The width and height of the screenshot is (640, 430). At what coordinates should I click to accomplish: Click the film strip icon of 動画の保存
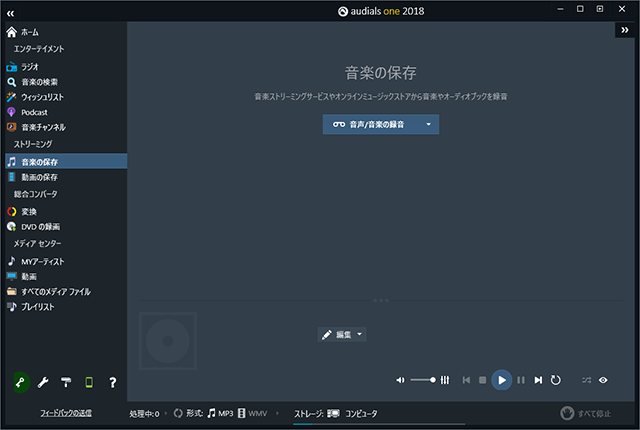tap(12, 177)
